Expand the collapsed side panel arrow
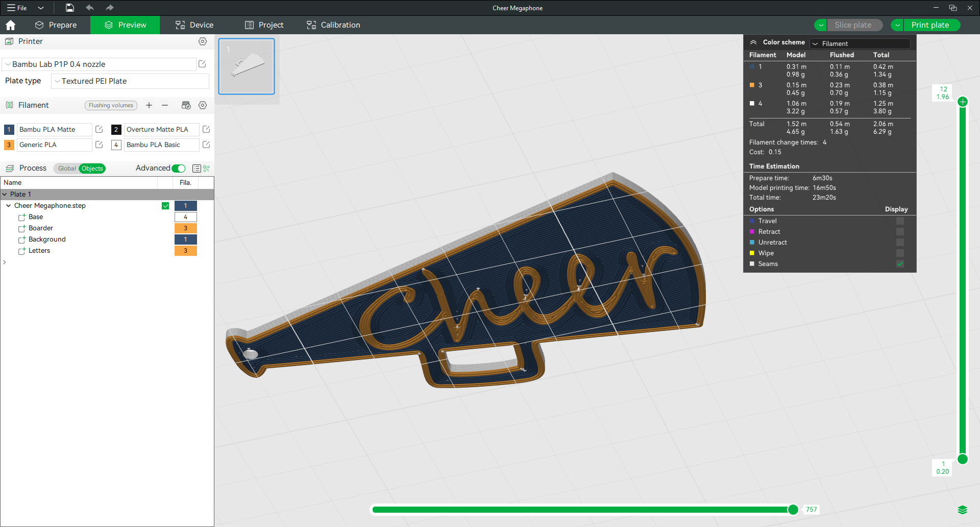980x527 pixels. (x=5, y=262)
